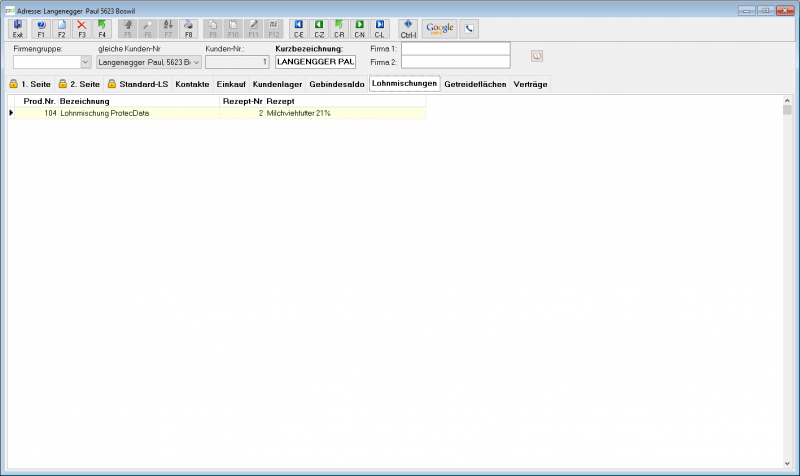800x476 pixels.
Task: Click the F11 edit icon
Action: click(x=254, y=29)
